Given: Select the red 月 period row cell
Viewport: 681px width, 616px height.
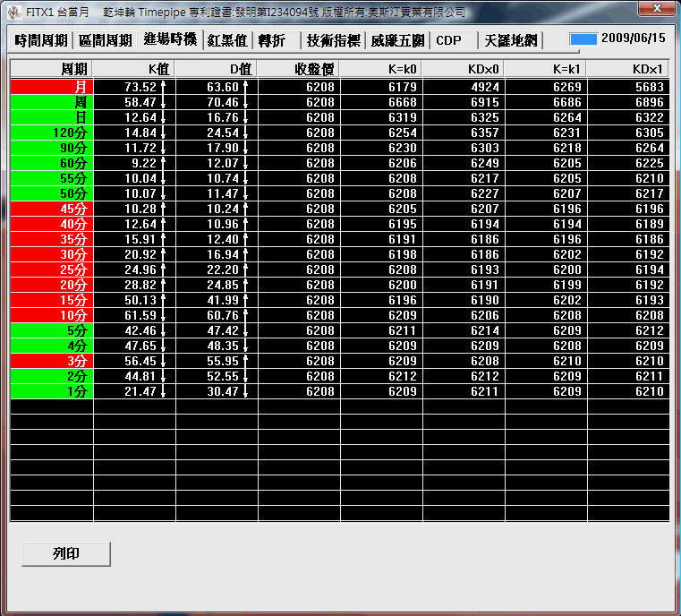Looking at the screenshot, I should tap(52, 87).
